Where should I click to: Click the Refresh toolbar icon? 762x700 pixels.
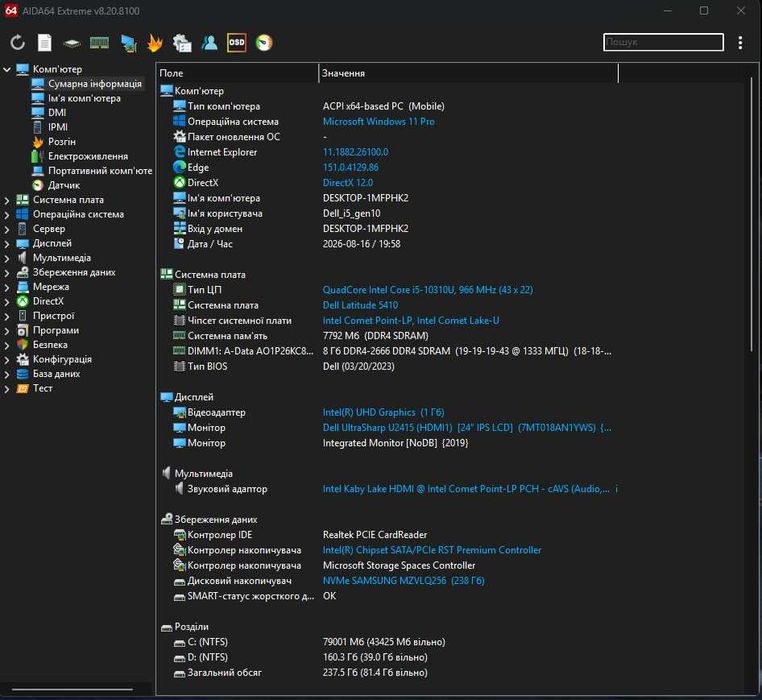click(x=17, y=43)
